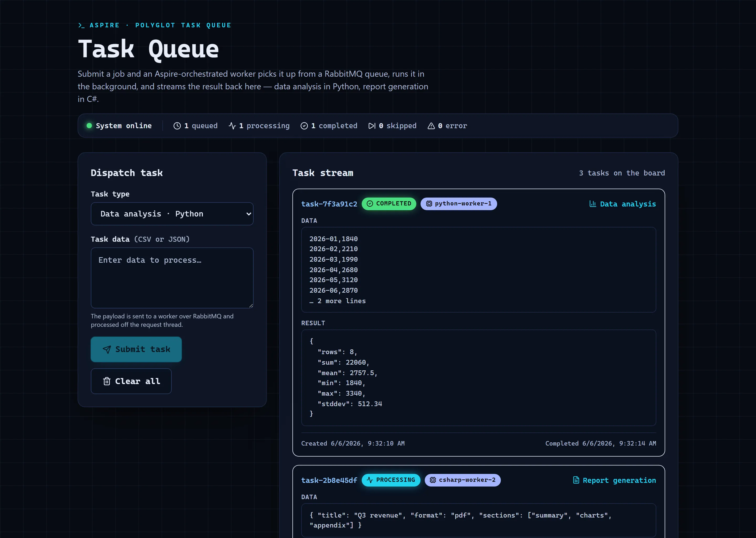Click the '1 queued' counter
The image size is (756, 538).
click(196, 126)
